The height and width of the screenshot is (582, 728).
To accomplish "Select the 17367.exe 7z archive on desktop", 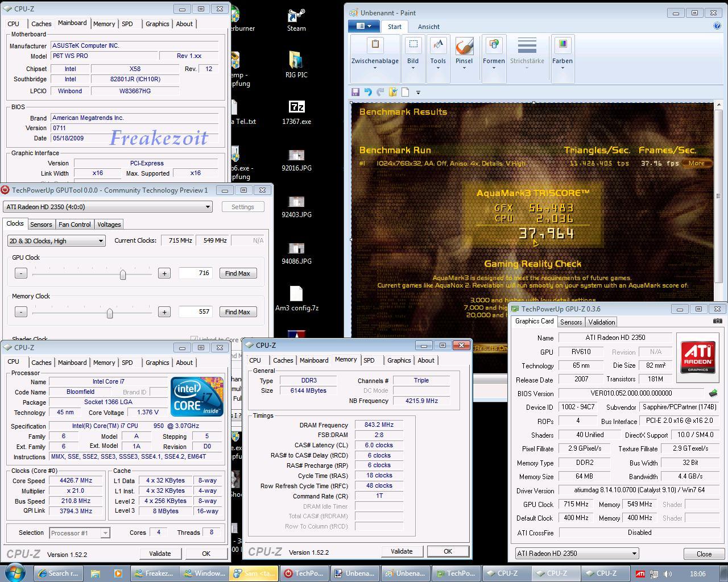I will click(x=296, y=112).
